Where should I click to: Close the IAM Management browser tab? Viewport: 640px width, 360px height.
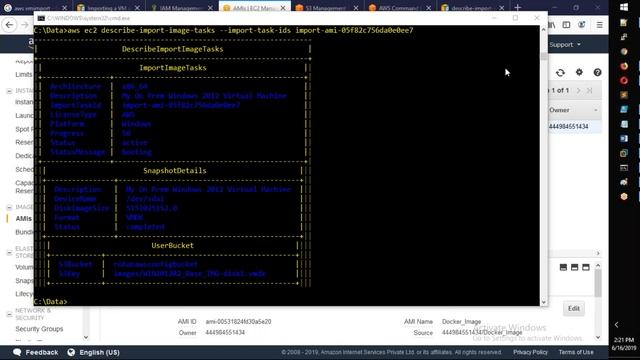210,8
